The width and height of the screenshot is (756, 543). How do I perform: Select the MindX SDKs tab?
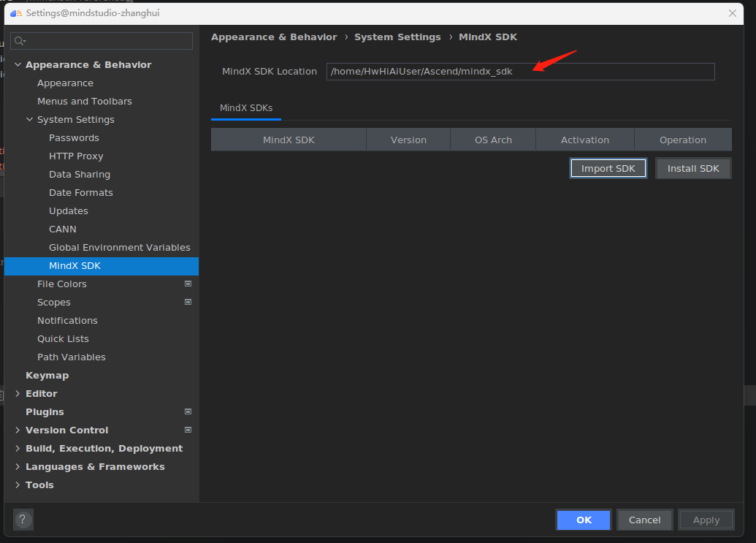point(246,108)
